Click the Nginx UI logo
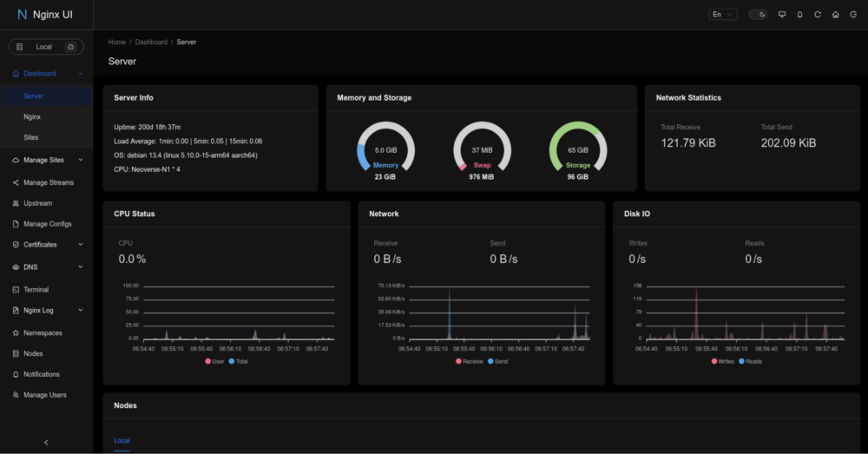This screenshot has height=454, width=868. point(45,15)
